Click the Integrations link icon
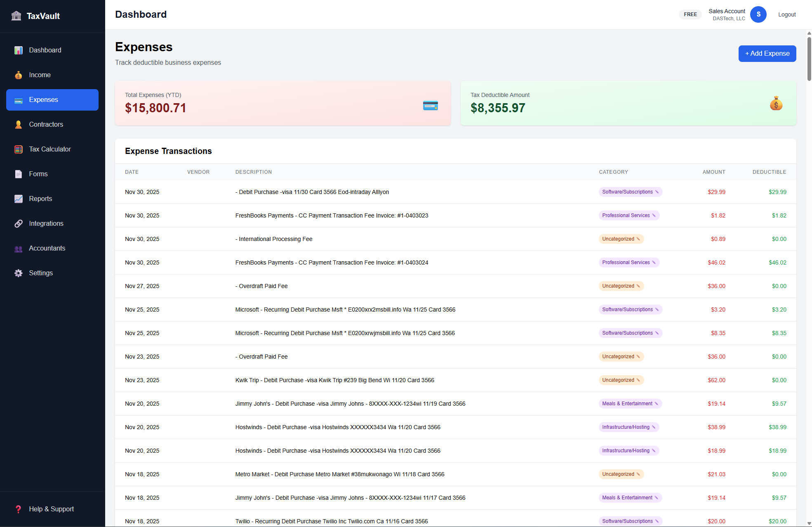This screenshot has width=812, height=527. [x=19, y=223]
